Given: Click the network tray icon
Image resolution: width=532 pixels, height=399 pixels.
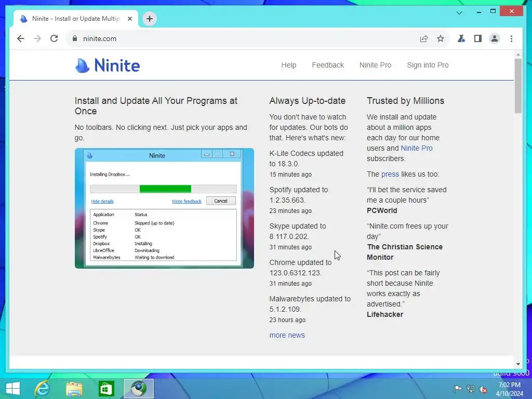Looking at the screenshot, I should point(471,389).
